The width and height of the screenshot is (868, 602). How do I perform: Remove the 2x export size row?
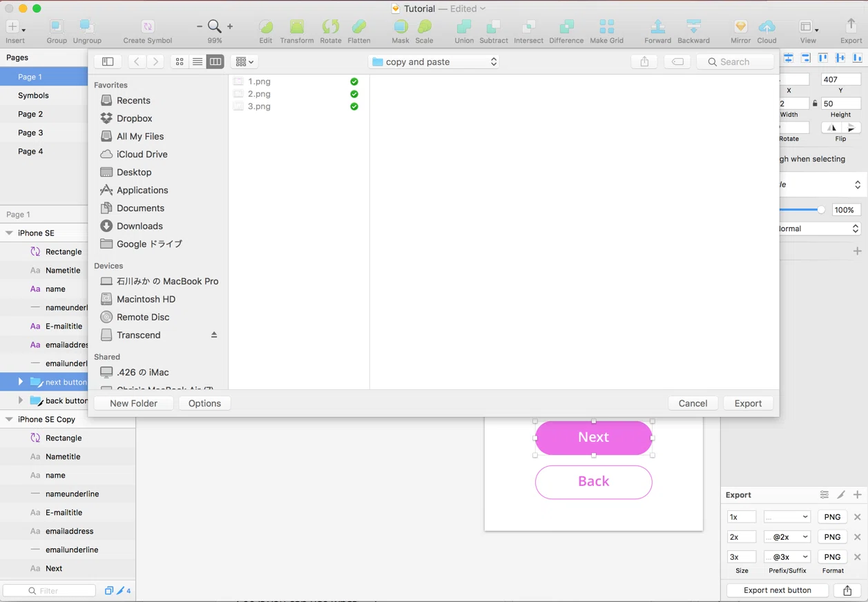[x=857, y=536]
